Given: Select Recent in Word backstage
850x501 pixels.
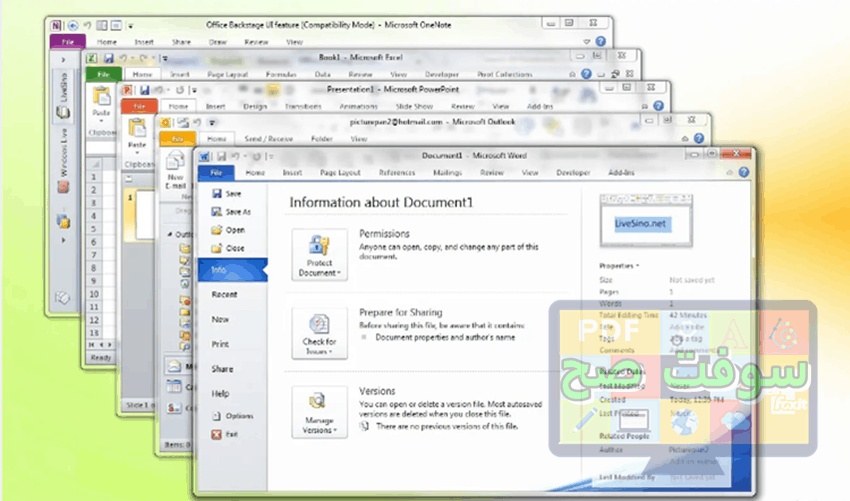Looking at the screenshot, I should click(x=224, y=294).
